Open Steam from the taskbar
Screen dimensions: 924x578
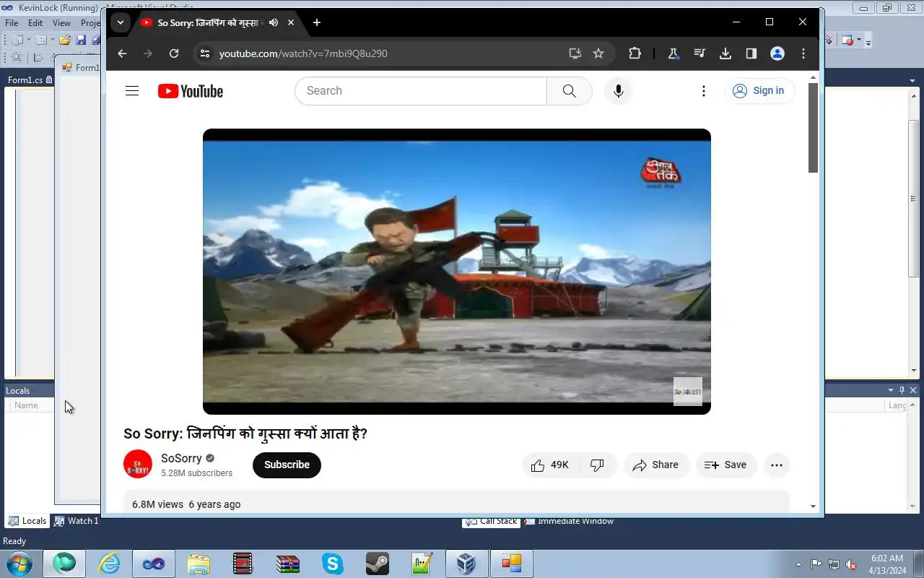pyautogui.click(x=378, y=564)
